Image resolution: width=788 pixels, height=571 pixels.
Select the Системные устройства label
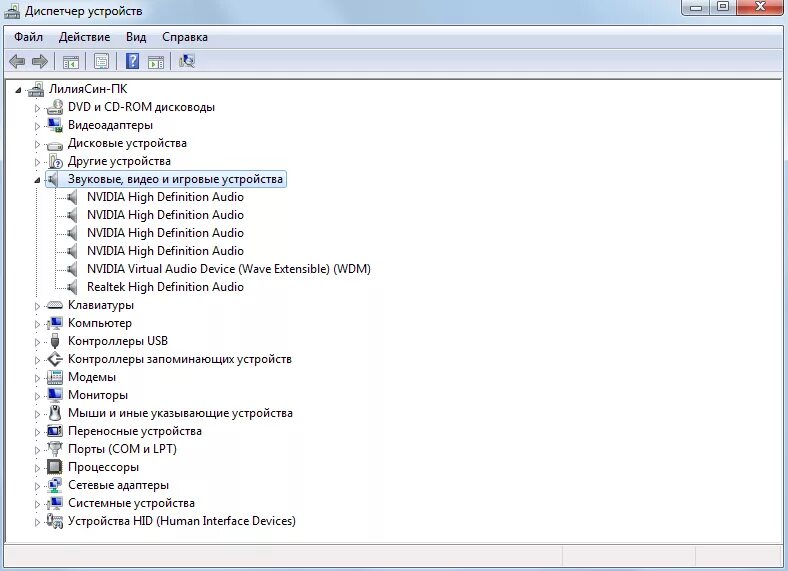[131, 503]
